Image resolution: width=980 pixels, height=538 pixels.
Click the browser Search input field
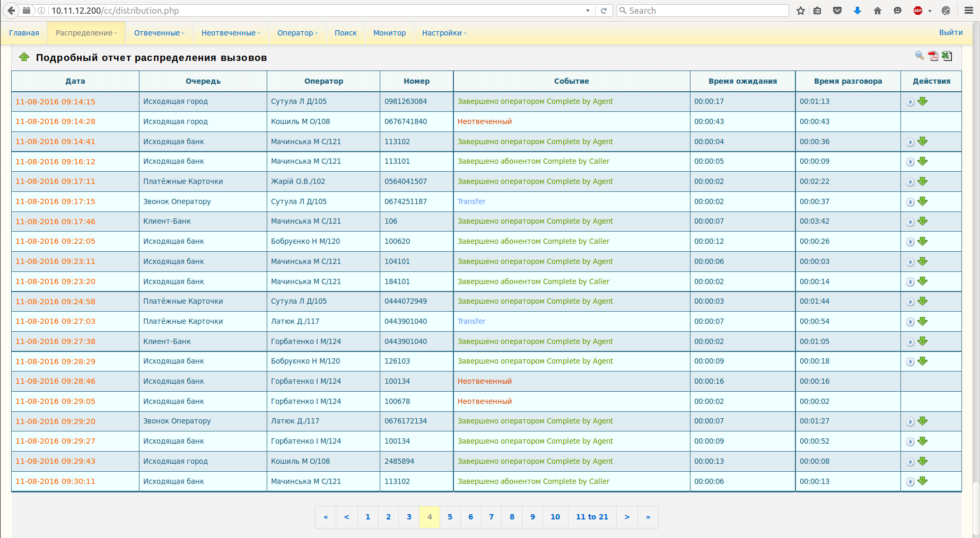pos(703,11)
